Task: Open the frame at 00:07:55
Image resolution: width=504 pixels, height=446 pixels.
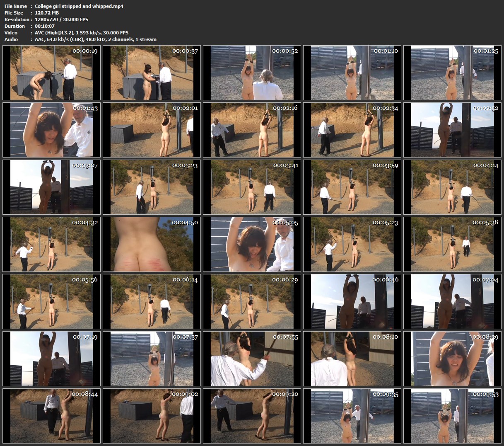Action: (x=252, y=359)
